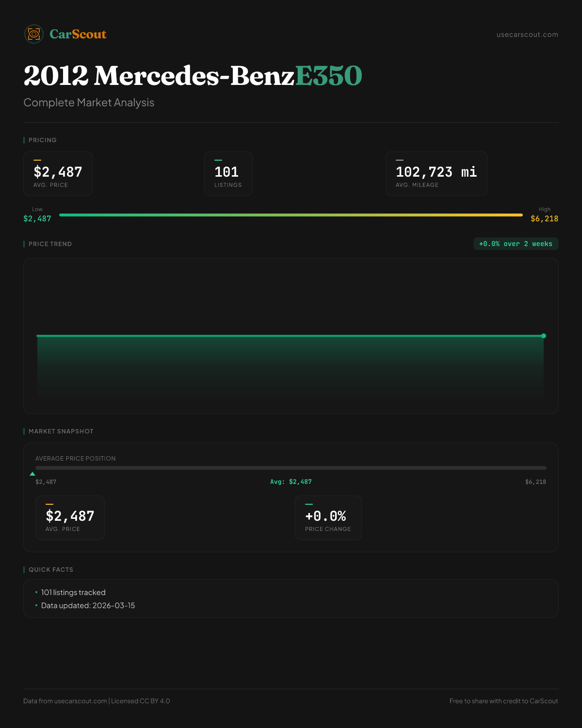Click the Average Price Position track bar

(x=291, y=468)
